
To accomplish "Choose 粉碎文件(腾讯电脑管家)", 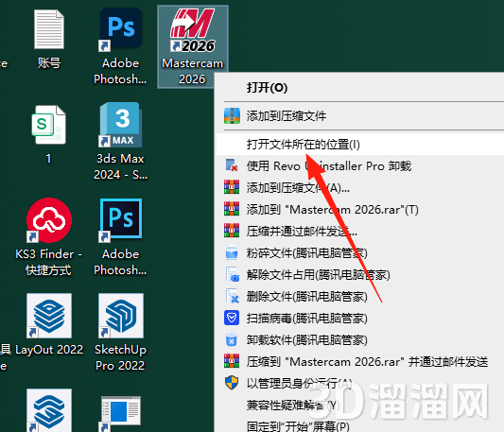I will [x=359, y=253].
